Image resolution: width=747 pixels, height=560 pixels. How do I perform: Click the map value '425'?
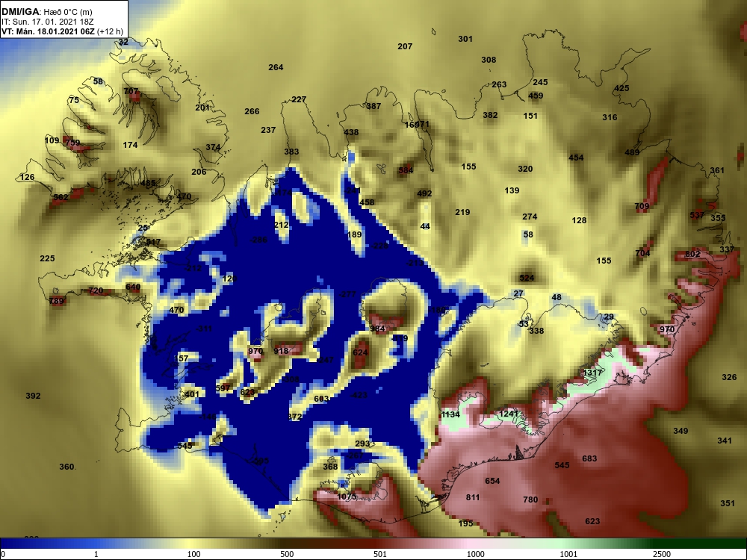pyautogui.click(x=622, y=88)
